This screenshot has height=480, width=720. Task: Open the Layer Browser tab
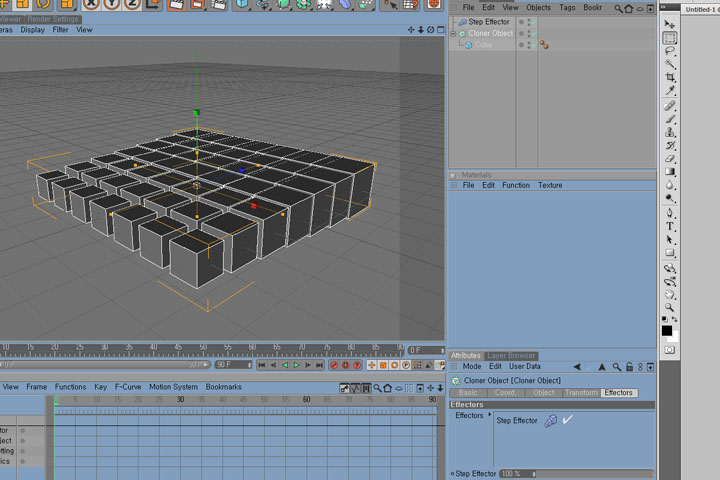pos(511,356)
